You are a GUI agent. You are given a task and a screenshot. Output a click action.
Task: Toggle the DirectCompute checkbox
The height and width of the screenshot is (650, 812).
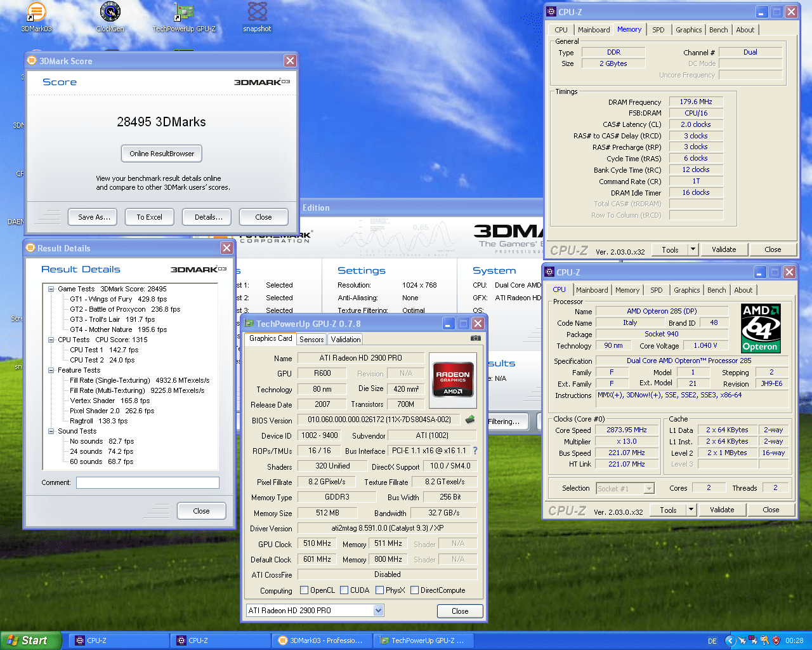pos(414,590)
